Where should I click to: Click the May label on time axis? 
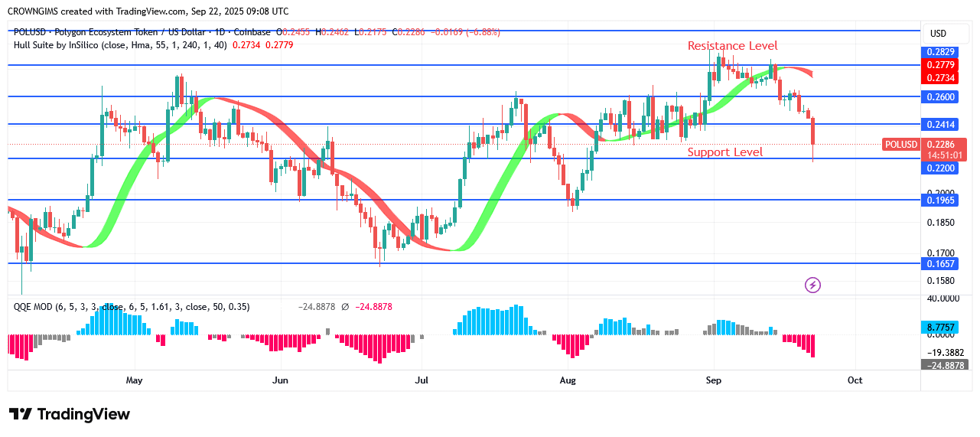click(134, 380)
